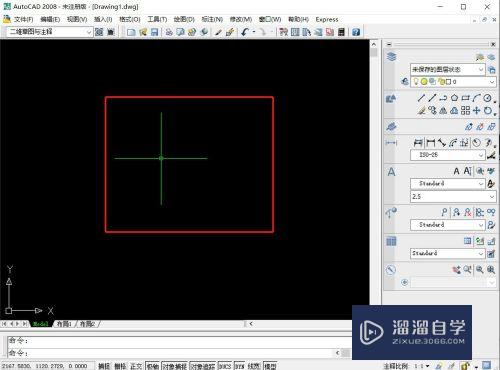This screenshot has height=370, width=500.
Task: Select the Line draw tool
Action: tap(421, 98)
